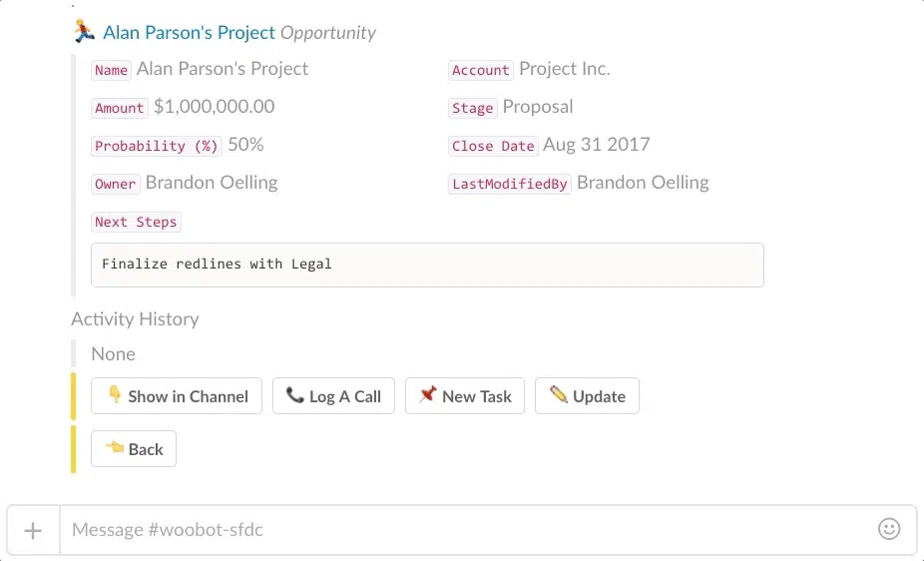
Task: Click the Update button
Action: coord(587,396)
